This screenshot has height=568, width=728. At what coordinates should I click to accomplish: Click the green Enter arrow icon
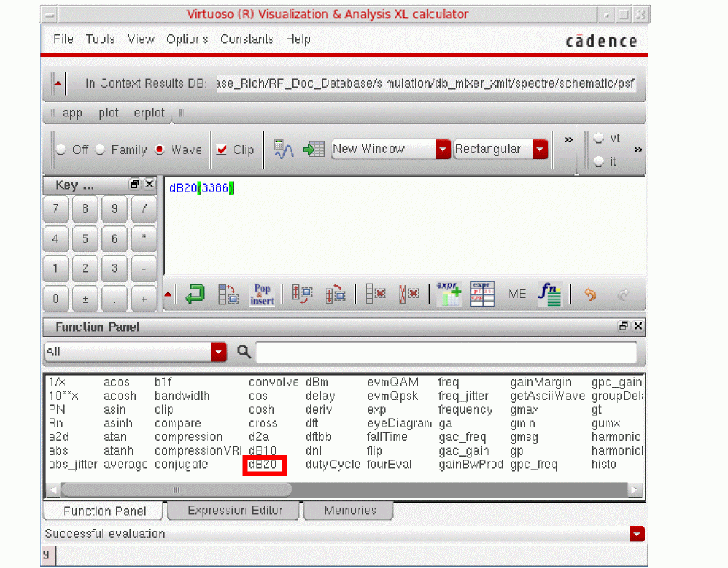(x=195, y=294)
